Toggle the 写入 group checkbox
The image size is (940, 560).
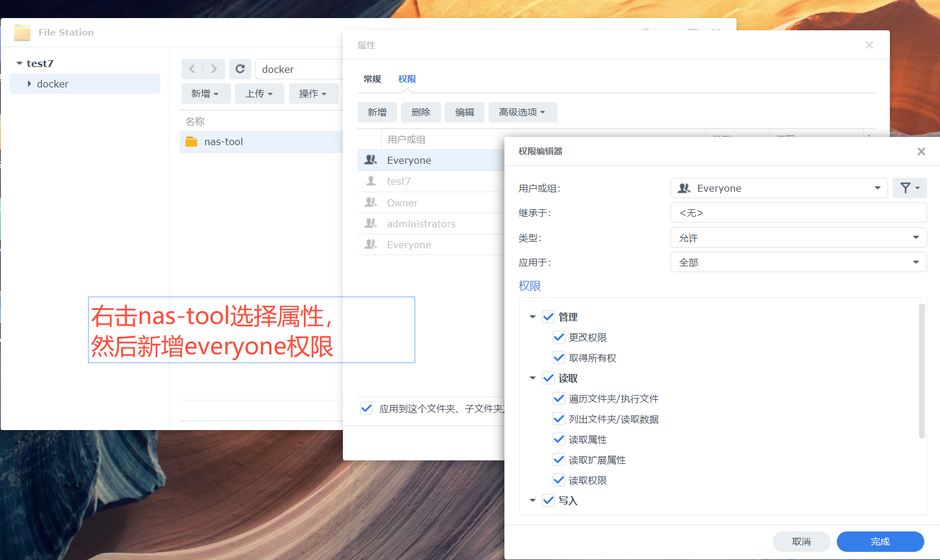[548, 500]
